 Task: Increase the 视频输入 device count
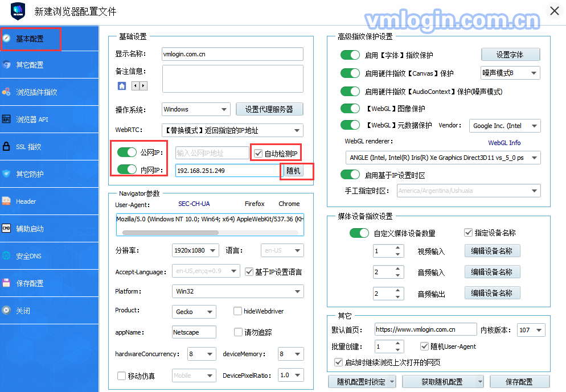click(x=398, y=247)
